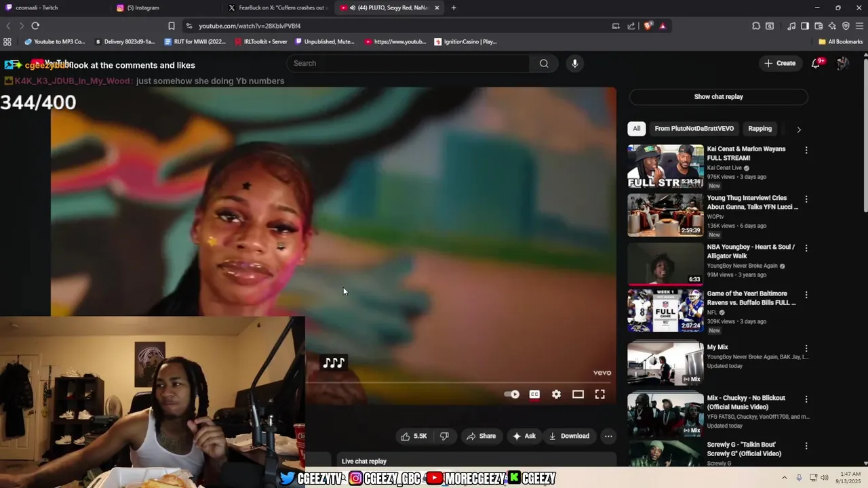The image size is (868, 488).
Task: Switch to the Instagram browser tab
Action: coord(166,7)
